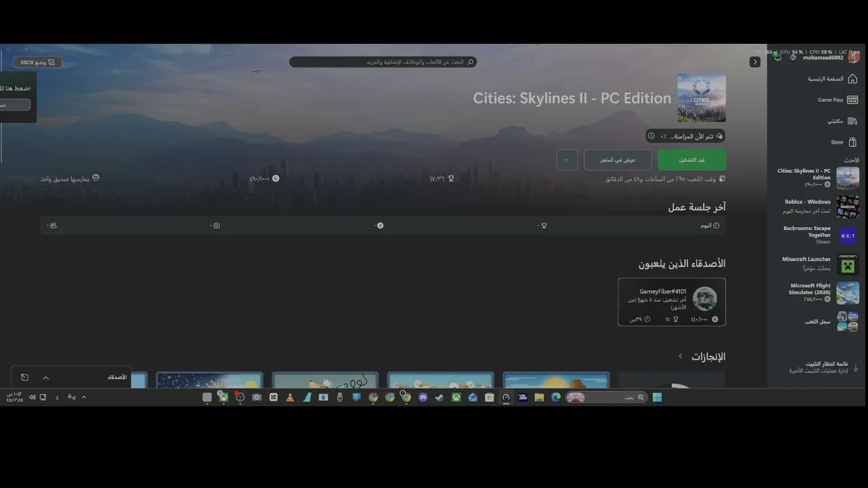This screenshot has height=488, width=868.
Task: Open the الإنجازات heading link
Action: tap(708, 357)
